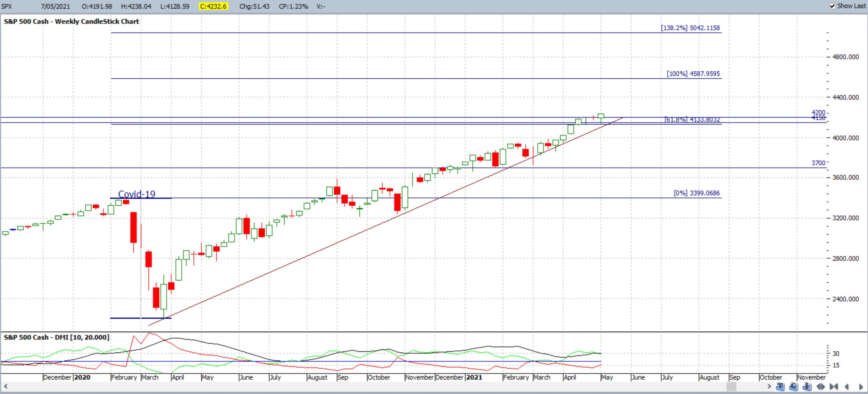Viewport: 868px width, 394px height.
Task: Select the red rising trendline
Action: click(385, 222)
